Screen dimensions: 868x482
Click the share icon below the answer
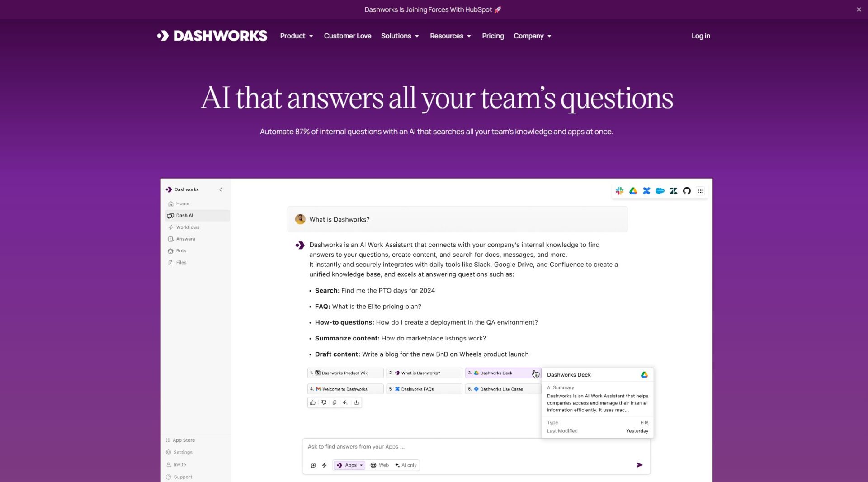tap(356, 402)
